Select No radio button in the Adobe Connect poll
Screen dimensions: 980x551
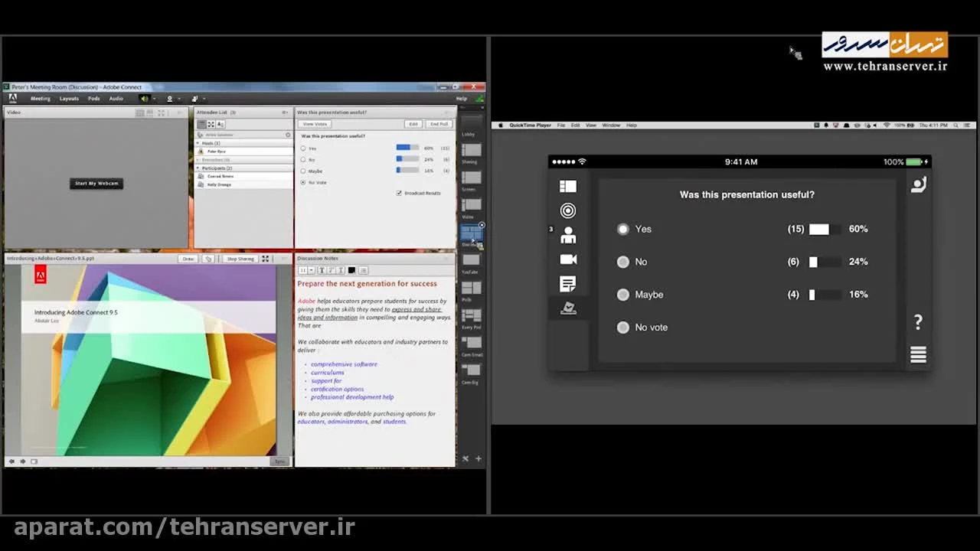303,159
